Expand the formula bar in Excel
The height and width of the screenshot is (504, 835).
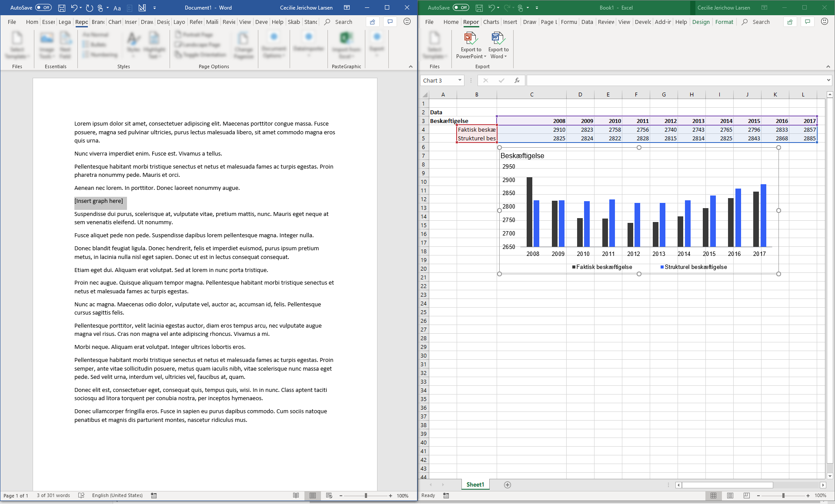pos(828,80)
